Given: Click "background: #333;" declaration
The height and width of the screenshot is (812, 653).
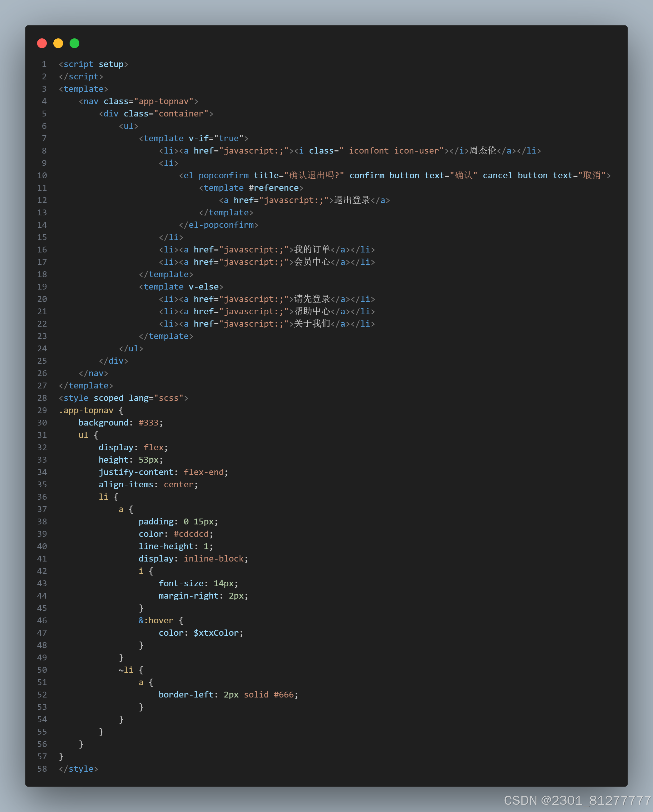Looking at the screenshot, I should (x=121, y=423).
